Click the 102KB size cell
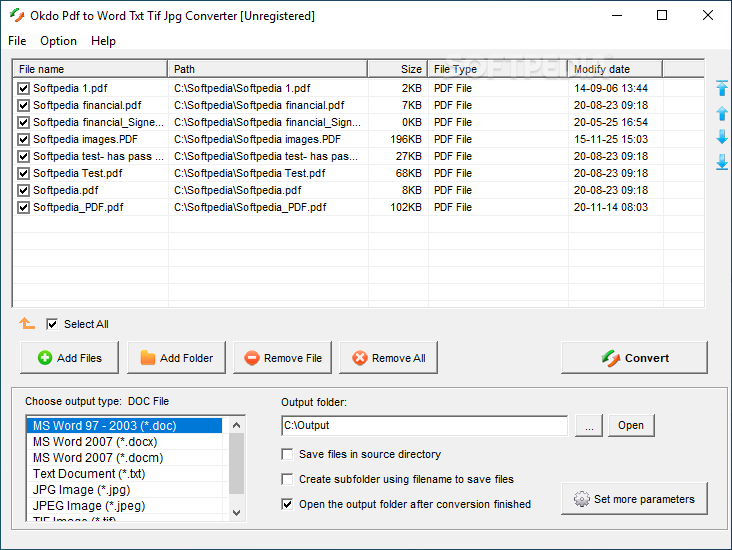Screen dimensions: 732x550 398,207
